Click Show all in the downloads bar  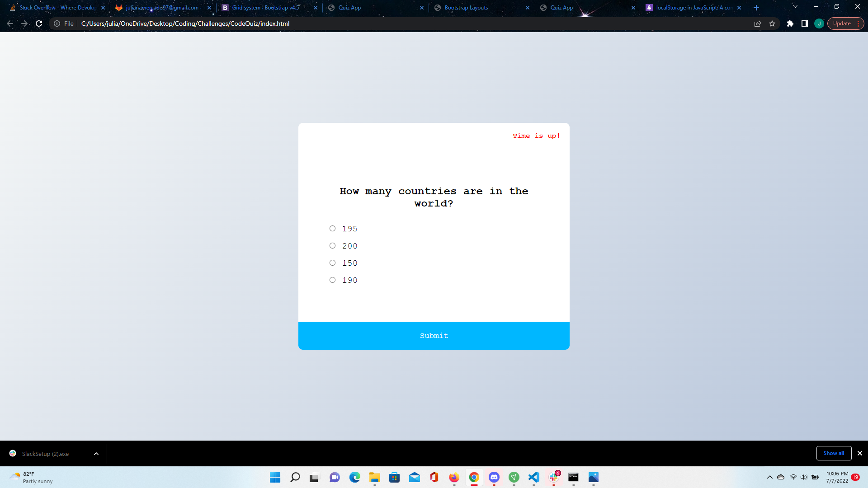coord(834,453)
